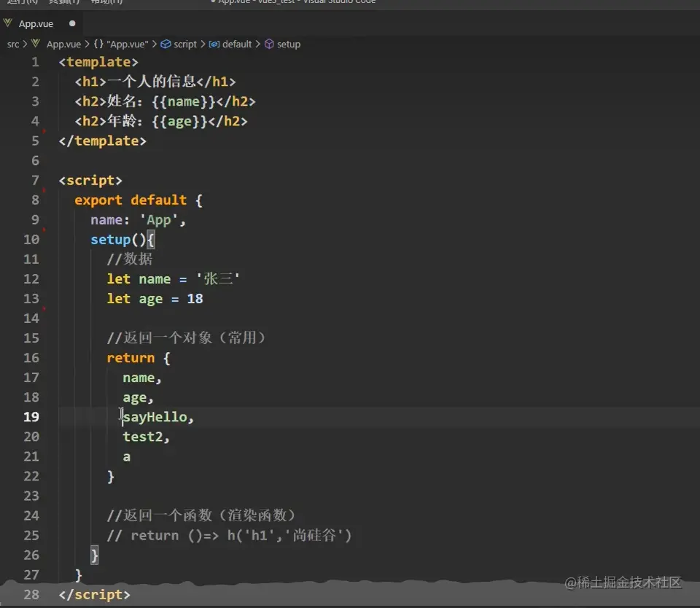700x608 pixels.
Task: Place cursor on the opening <template> tag
Action: pos(98,62)
